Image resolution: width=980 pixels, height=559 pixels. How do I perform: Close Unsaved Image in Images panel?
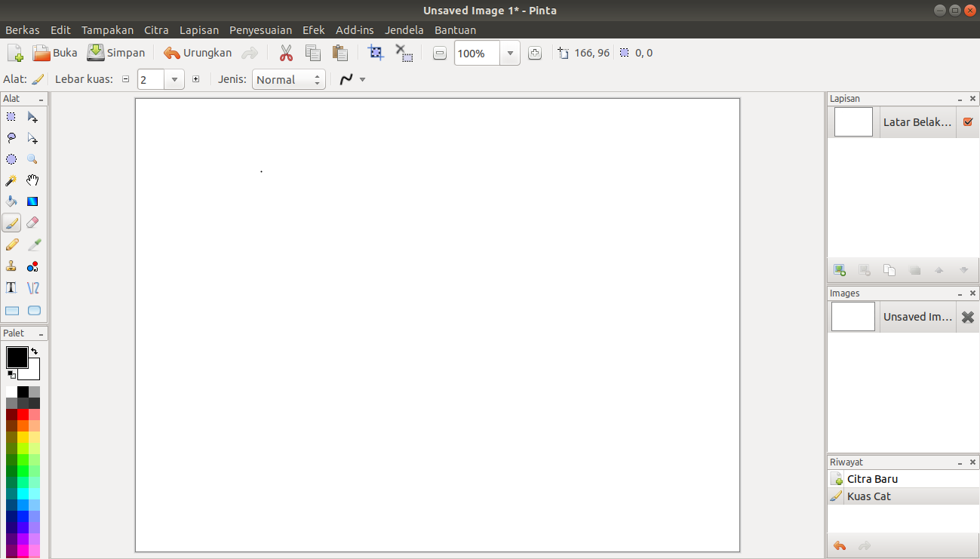click(968, 318)
